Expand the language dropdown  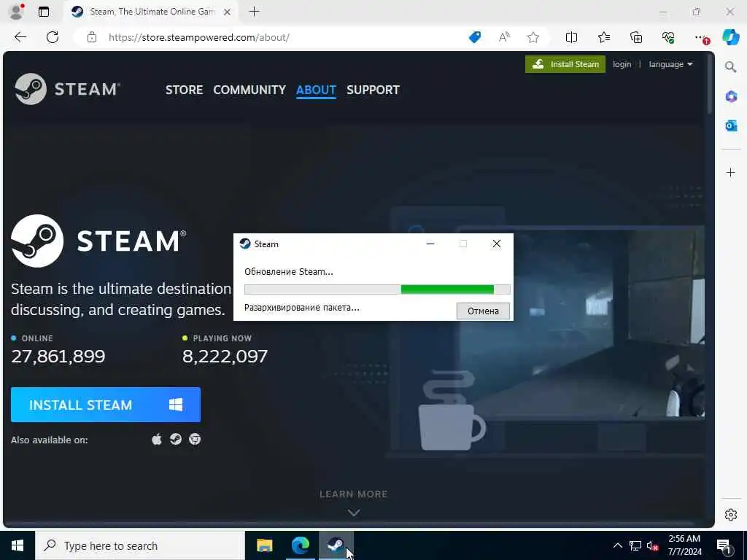[x=671, y=64]
